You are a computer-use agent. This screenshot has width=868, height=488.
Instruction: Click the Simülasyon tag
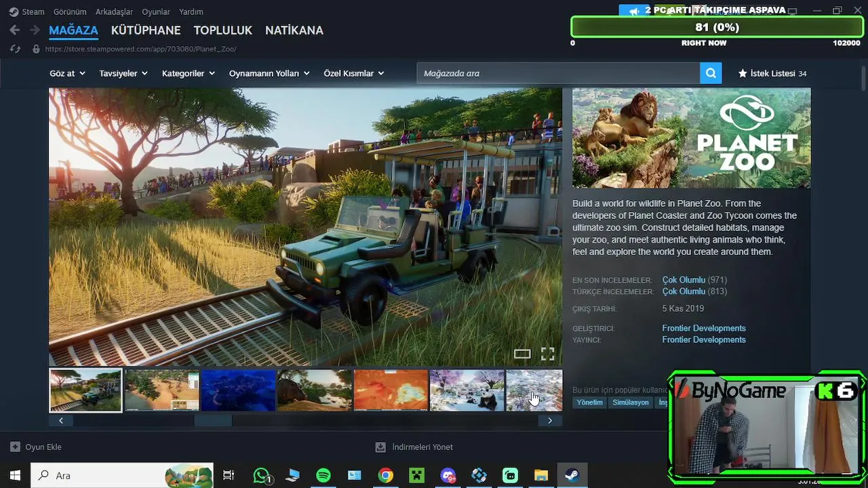pyautogui.click(x=631, y=403)
